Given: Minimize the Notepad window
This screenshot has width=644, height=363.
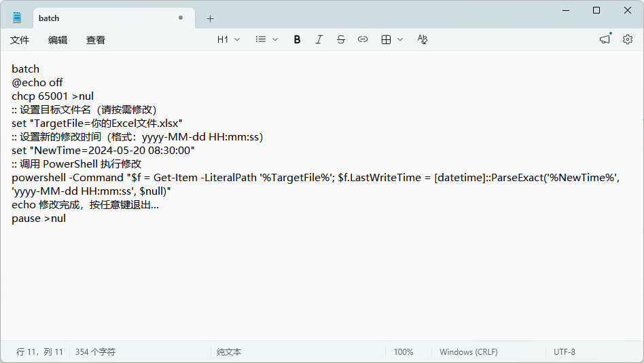Looking at the screenshot, I should click(x=566, y=10).
